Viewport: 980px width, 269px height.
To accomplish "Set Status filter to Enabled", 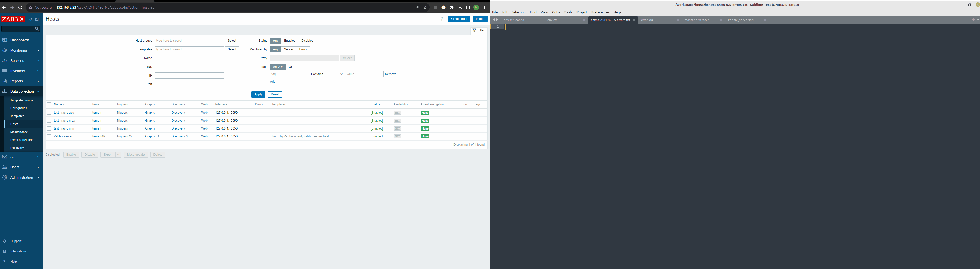I will 290,41.
